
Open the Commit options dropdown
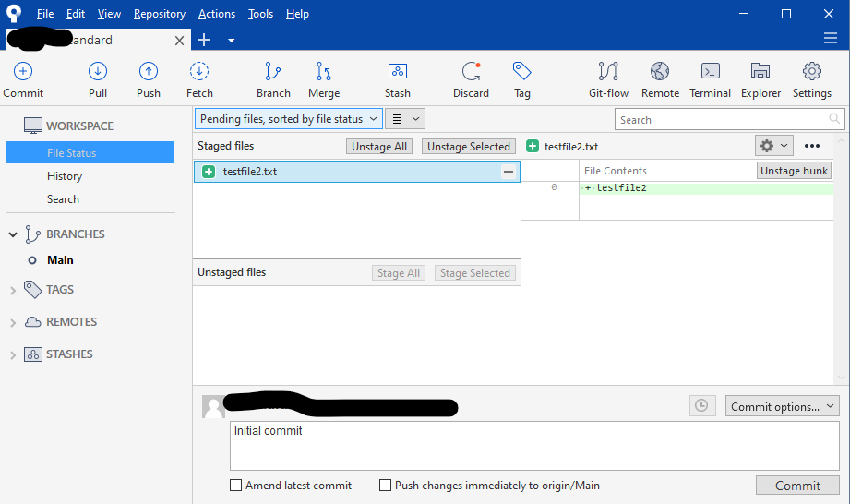tap(783, 406)
